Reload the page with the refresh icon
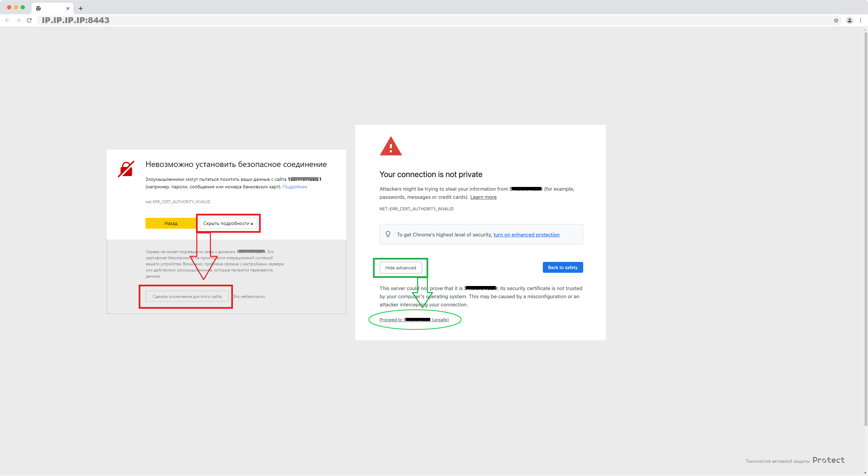 [29, 20]
